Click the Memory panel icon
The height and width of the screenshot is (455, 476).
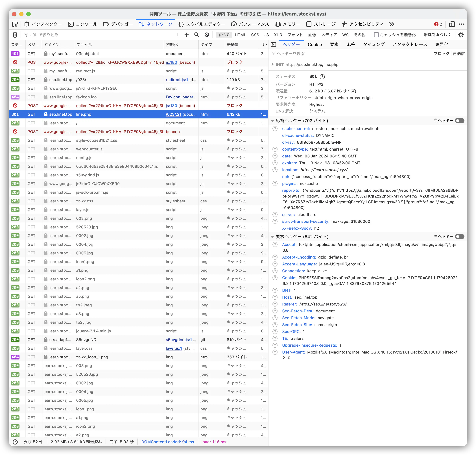(x=276, y=24)
